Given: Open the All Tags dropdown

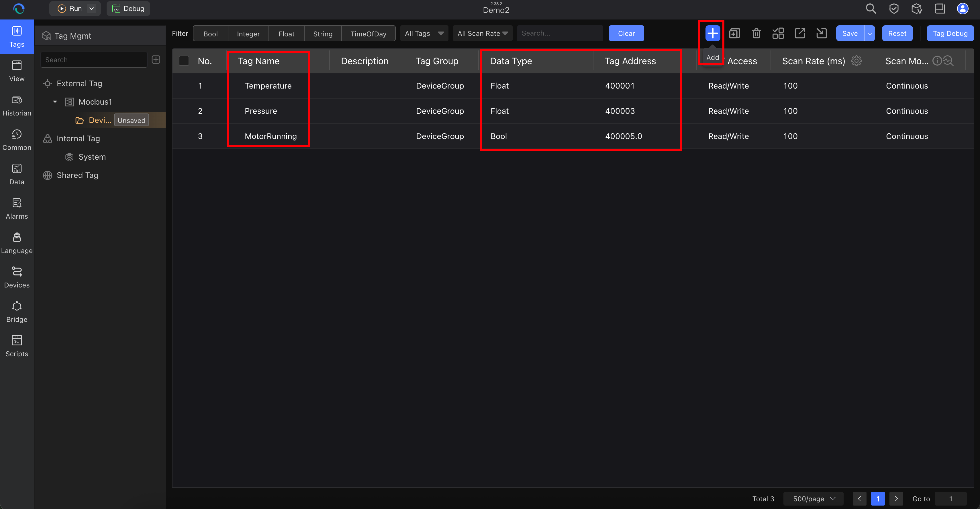Looking at the screenshot, I should click(x=424, y=34).
